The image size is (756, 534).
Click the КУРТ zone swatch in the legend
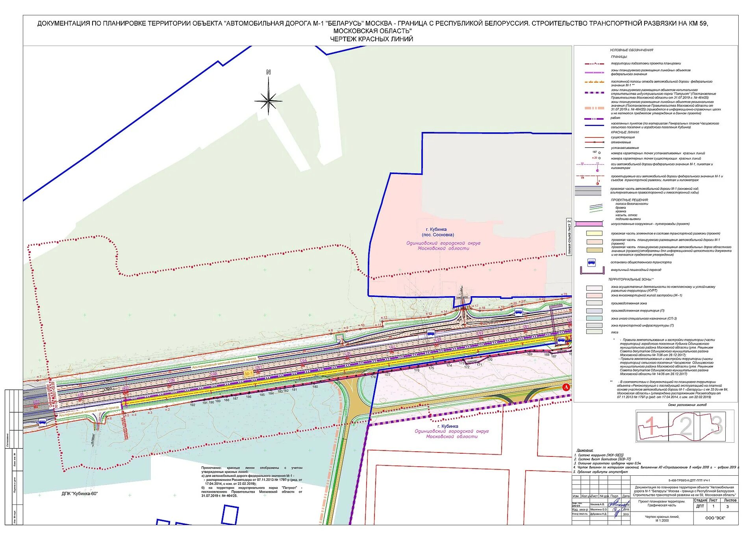coord(594,288)
